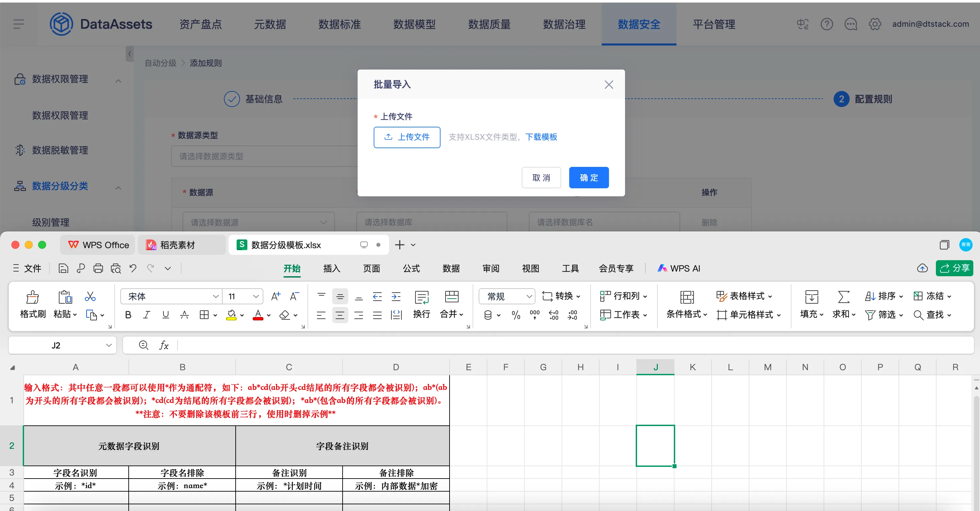Click the Print icon in quick toolbar
This screenshot has width=980, height=511.
point(98,269)
